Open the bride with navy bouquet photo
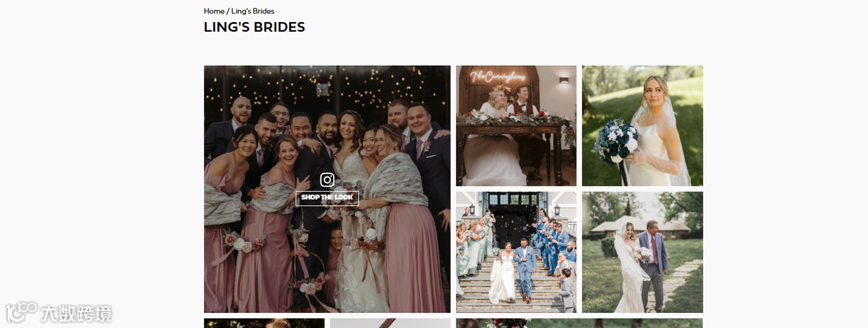Viewport: 868px width, 328px height. click(642, 126)
